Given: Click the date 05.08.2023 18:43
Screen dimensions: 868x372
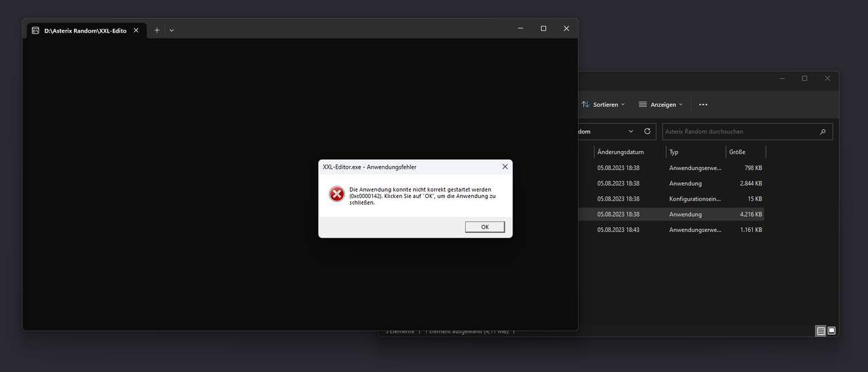Looking at the screenshot, I should coord(618,230).
